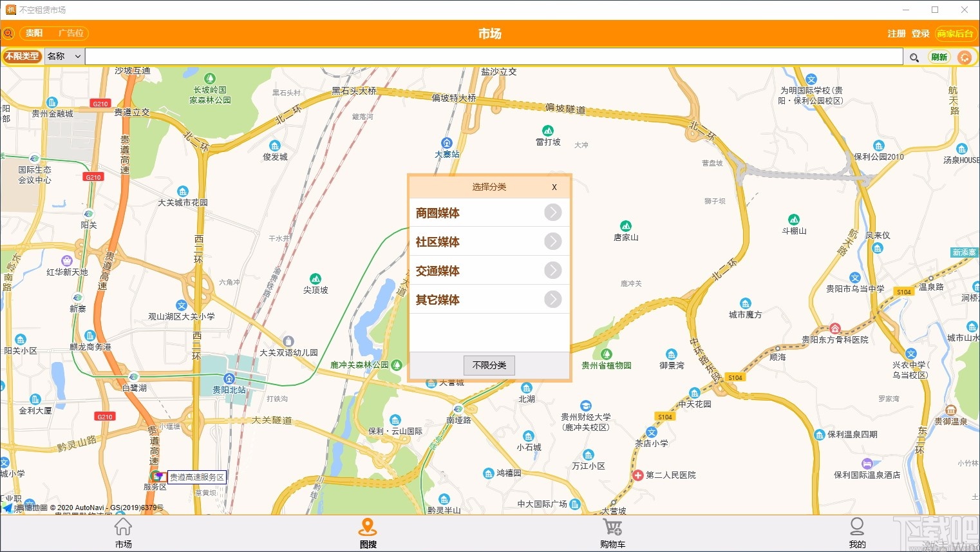Click the 雷打坡 mountain marker

pos(548,131)
